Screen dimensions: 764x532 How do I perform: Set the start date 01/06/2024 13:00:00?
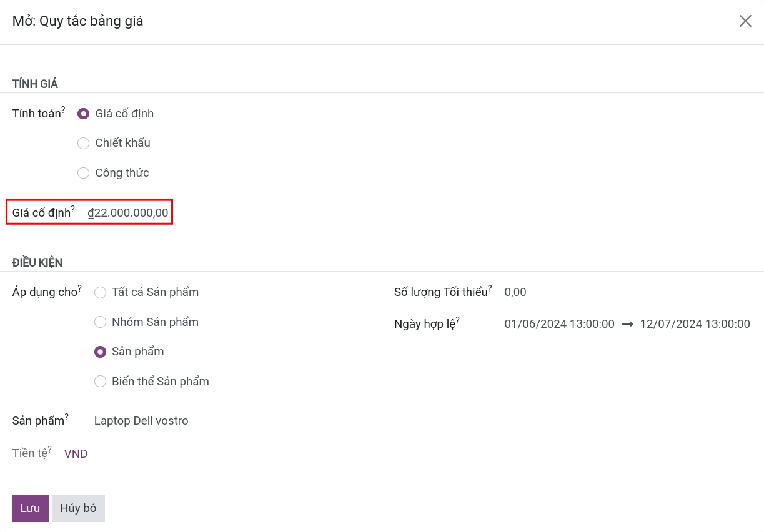(x=560, y=324)
